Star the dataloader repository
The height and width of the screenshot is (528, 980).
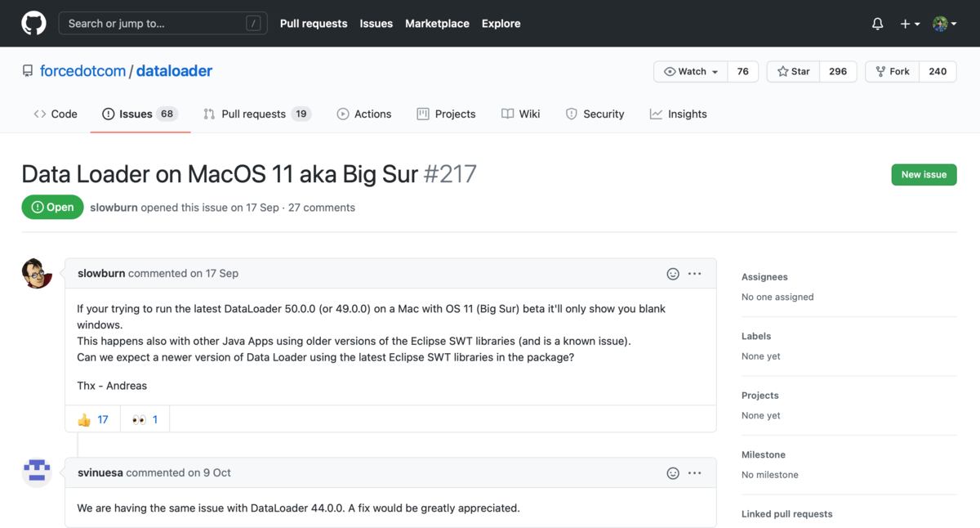tap(793, 72)
